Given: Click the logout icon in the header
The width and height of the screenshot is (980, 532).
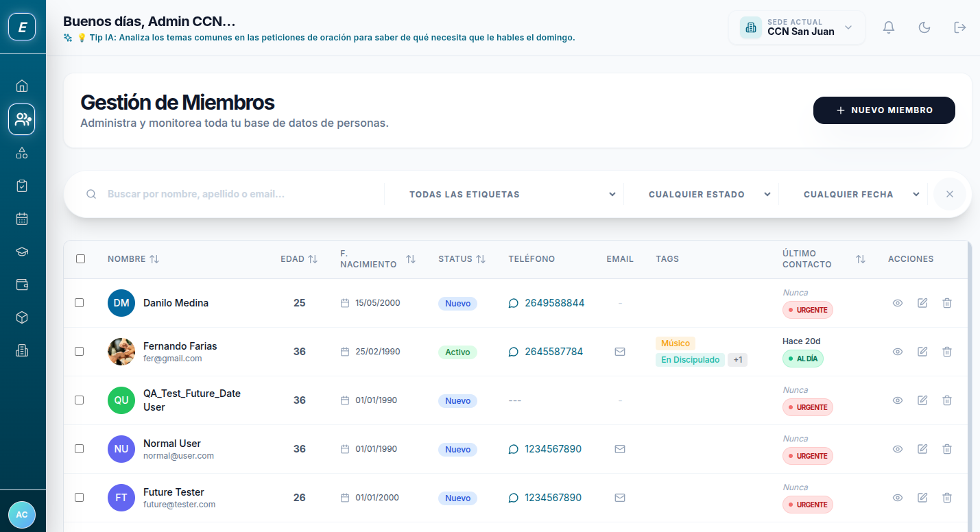Looking at the screenshot, I should pyautogui.click(x=960, y=27).
